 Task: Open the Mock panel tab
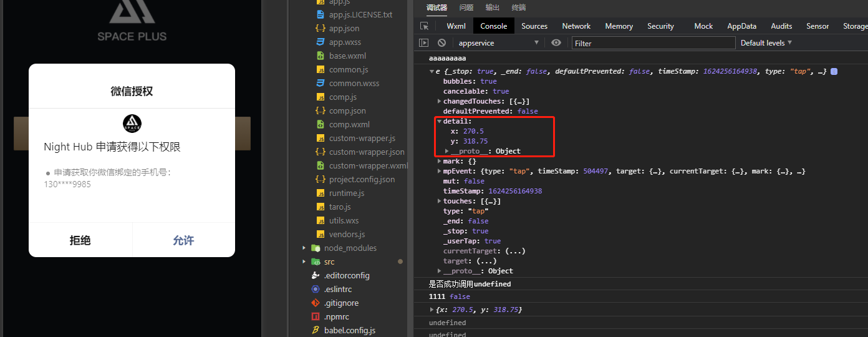[x=703, y=26]
